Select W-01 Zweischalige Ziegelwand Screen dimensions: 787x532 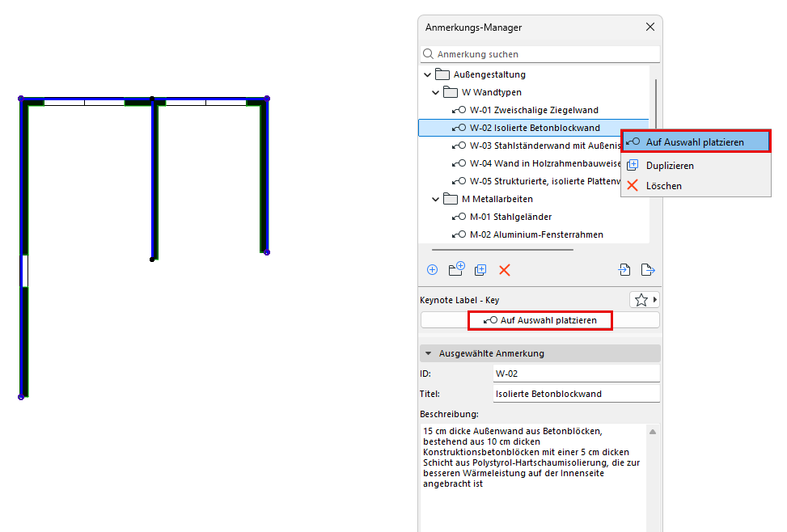click(x=534, y=110)
